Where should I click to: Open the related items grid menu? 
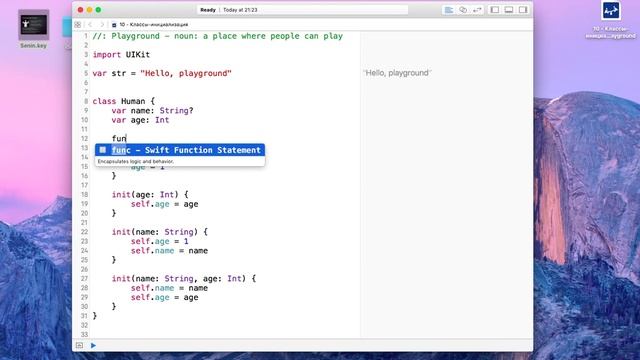click(x=78, y=25)
